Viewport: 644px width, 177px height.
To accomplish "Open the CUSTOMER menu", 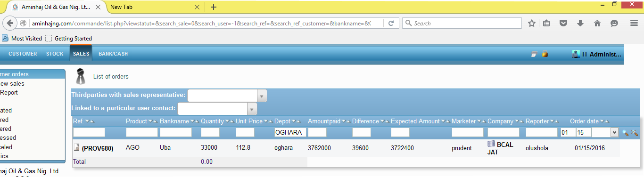I will (23, 54).
